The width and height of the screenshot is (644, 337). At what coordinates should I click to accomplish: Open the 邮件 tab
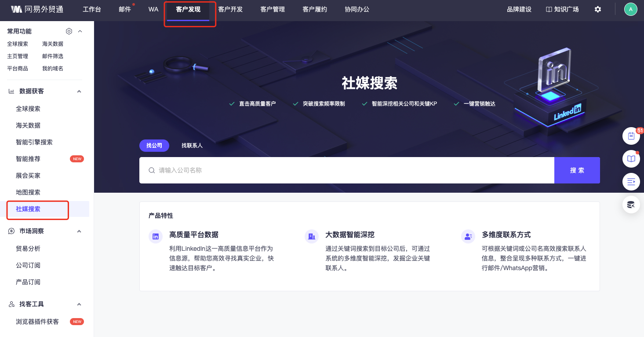(125, 9)
